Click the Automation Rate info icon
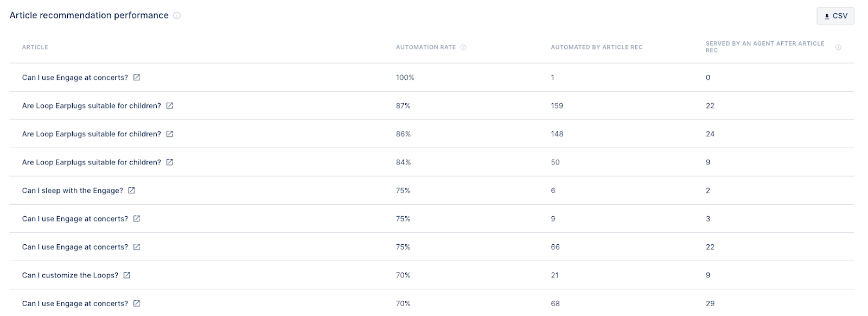The width and height of the screenshot is (868, 316). 463,47
